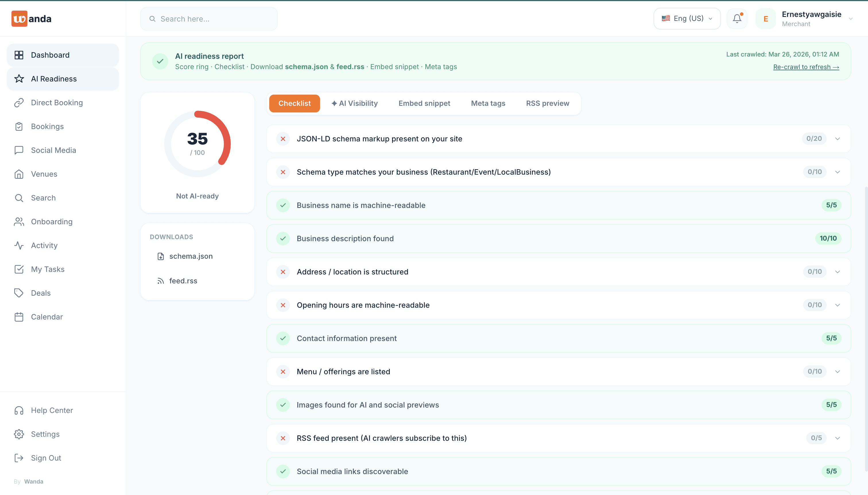The height and width of the screenshot is (495, 868).
Task: Switch to the RSS preview tab
Action: point(547,103)
